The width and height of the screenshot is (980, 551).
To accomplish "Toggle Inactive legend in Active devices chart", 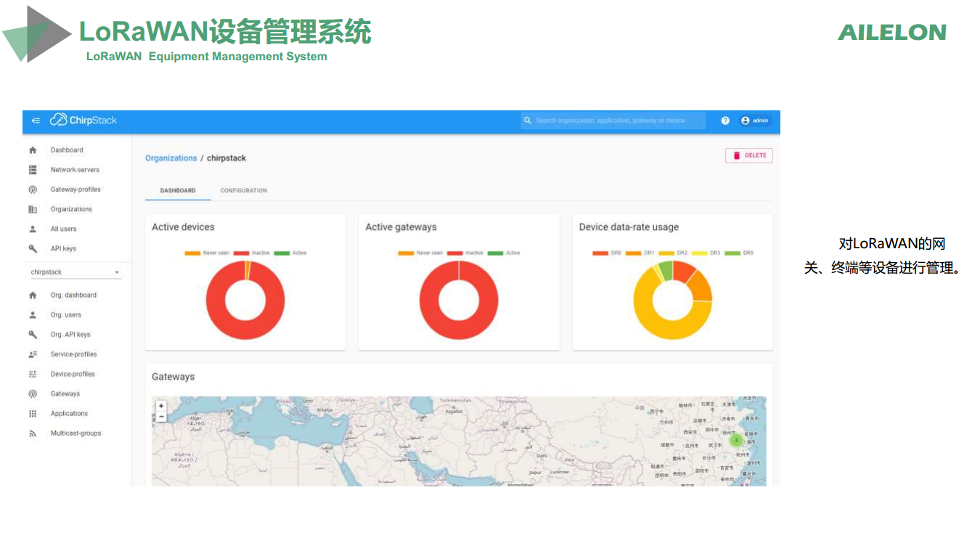I will (x=251, y=253).
